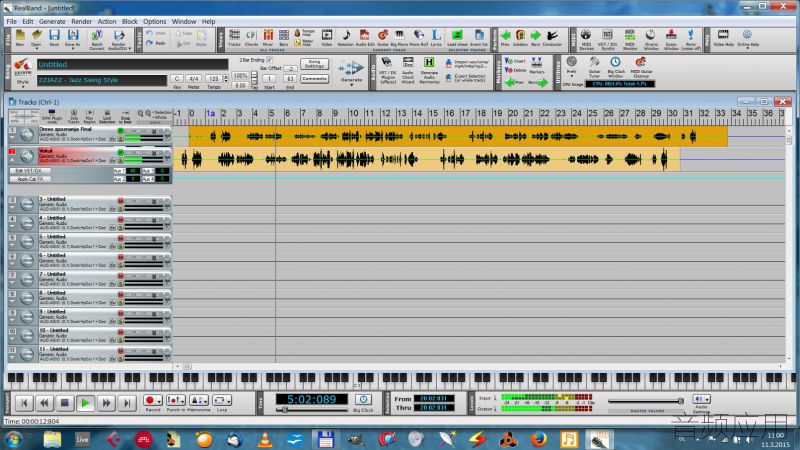Open the Generate menu

point(52,21)
